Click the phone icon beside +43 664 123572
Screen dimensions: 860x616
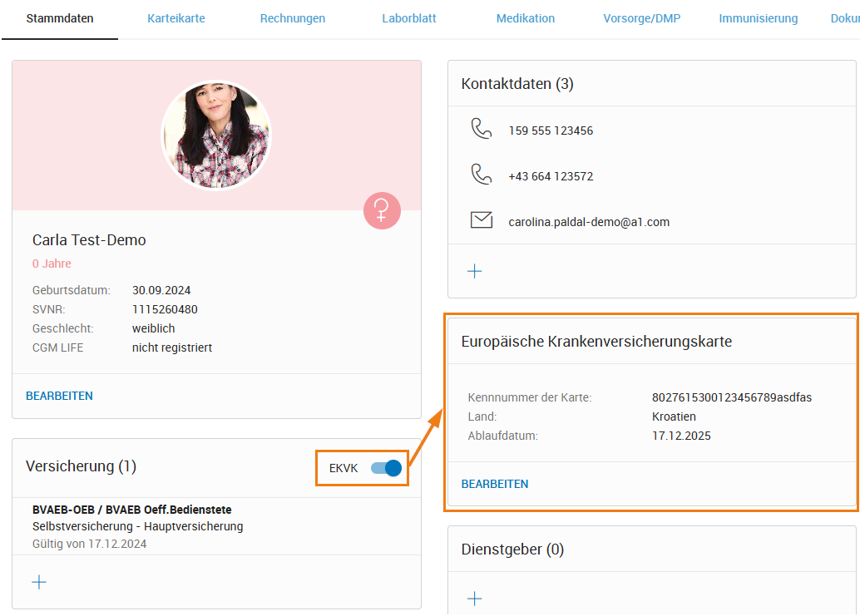[x=482, y=176]
